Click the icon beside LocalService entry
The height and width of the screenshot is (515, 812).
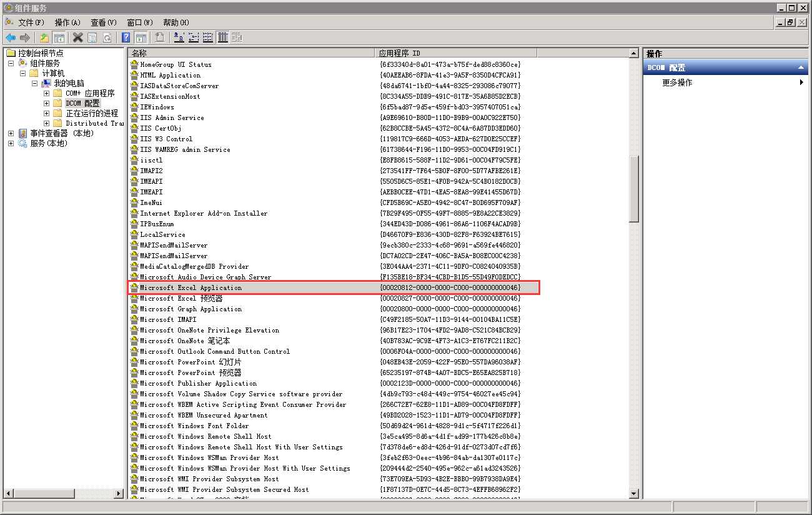[x=134, y=234]
